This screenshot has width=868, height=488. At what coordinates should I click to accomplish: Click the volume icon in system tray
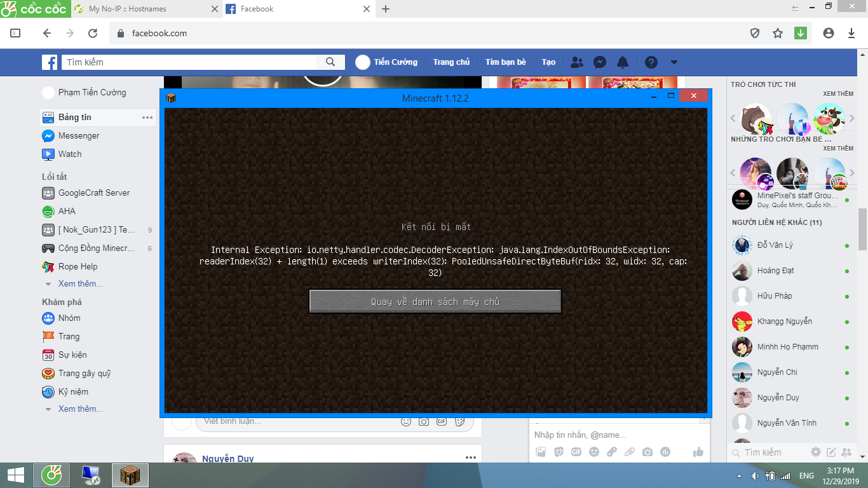[x=755, y=476]
